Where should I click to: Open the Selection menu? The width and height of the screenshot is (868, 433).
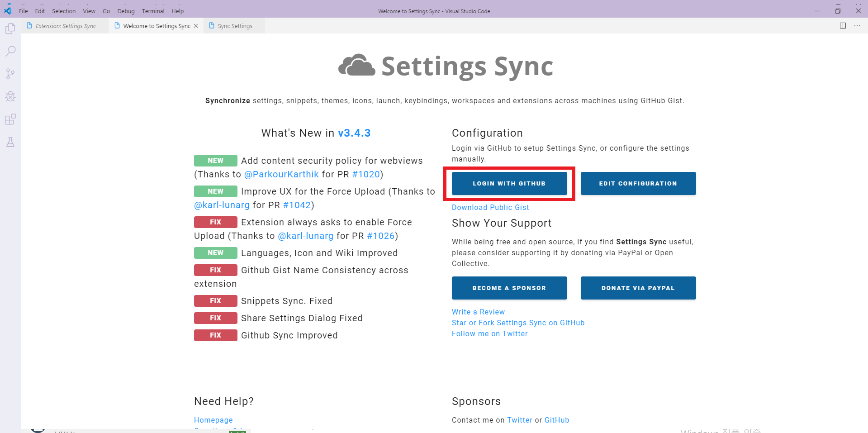tap(64, 11)
